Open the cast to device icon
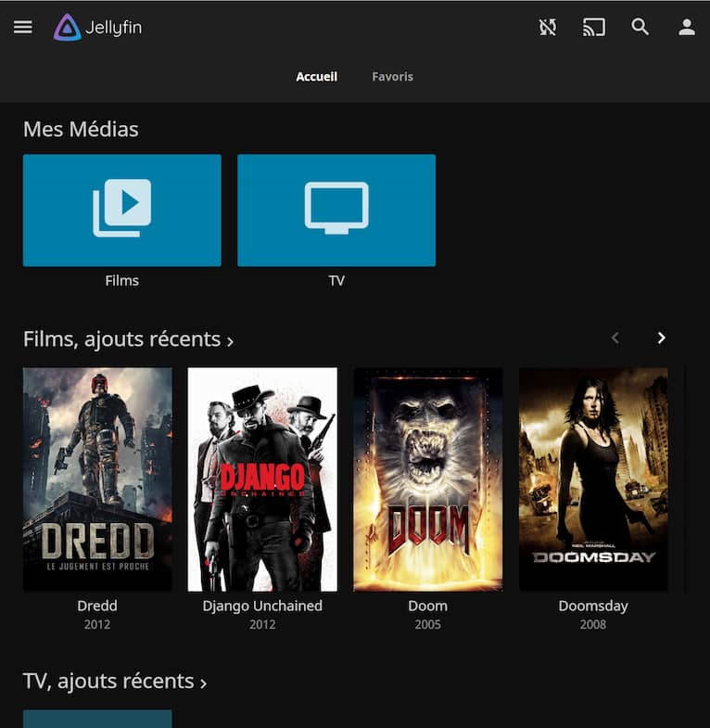The image size is (710, 728). 593,27
